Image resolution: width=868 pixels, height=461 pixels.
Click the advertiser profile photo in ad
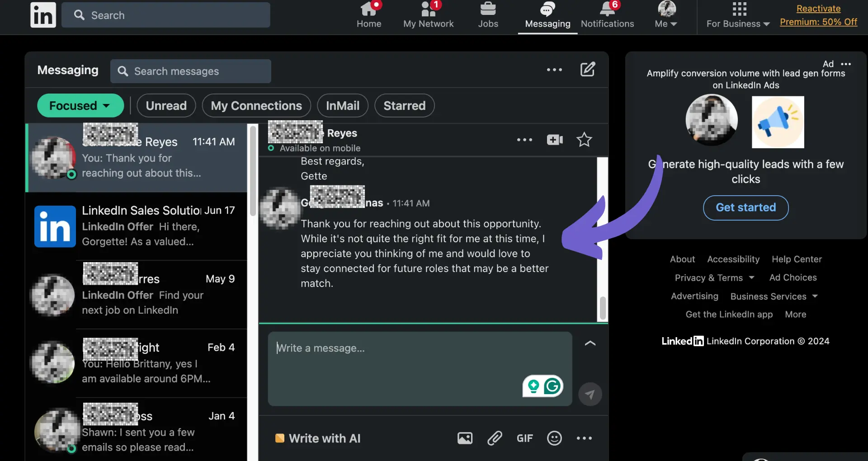[x=712, y=120]
